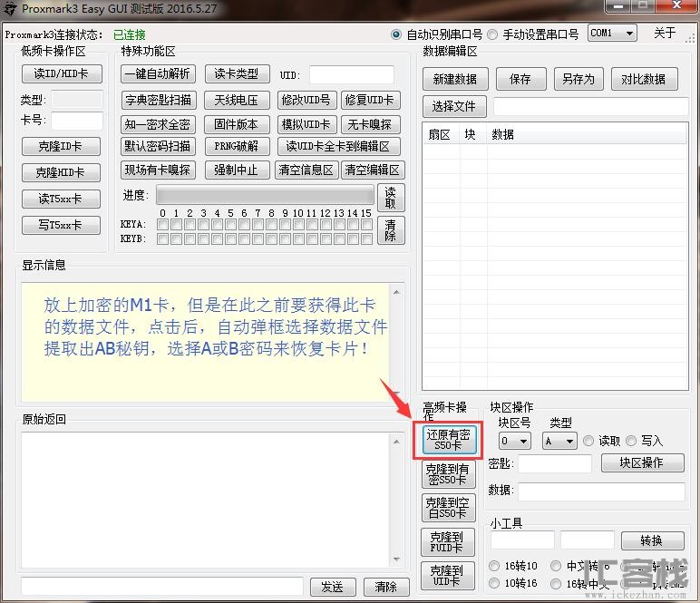Click 对比数据 compare data button
The image size is (700, 603).
click(644, 79)
